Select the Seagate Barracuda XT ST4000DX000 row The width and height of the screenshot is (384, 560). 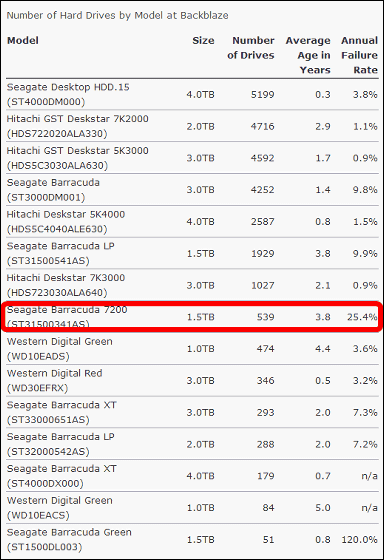[x=192, y=476]
